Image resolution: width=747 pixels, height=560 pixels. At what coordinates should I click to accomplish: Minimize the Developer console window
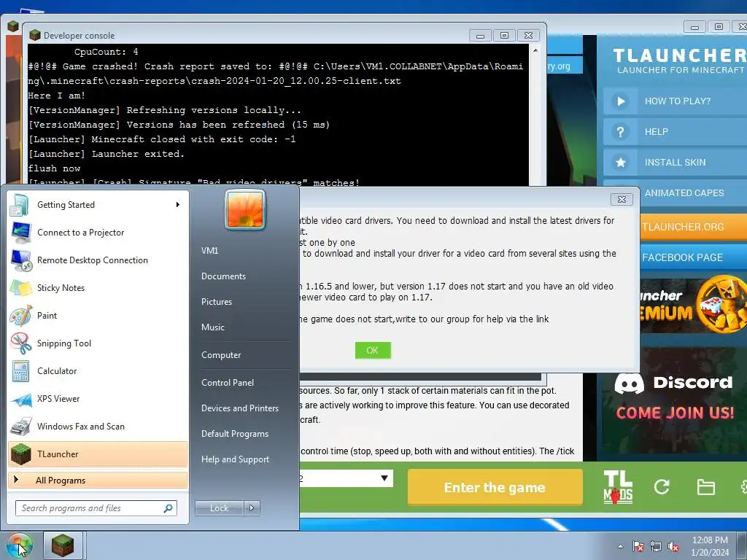[480, 35]
